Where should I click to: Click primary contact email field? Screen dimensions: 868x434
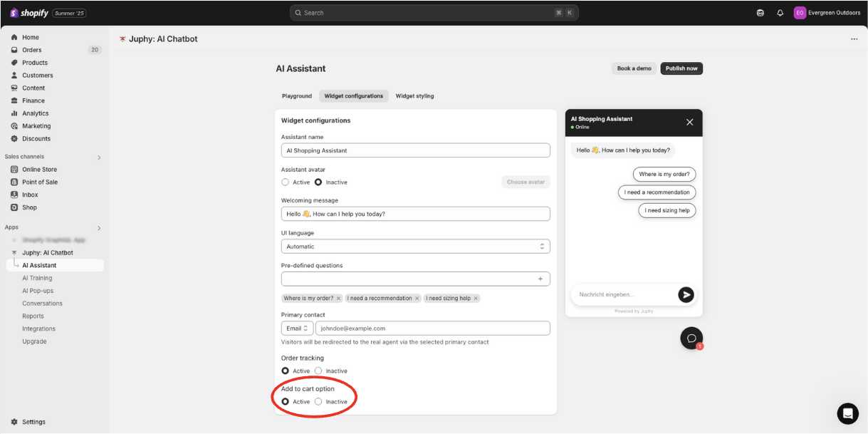[433, 329]
